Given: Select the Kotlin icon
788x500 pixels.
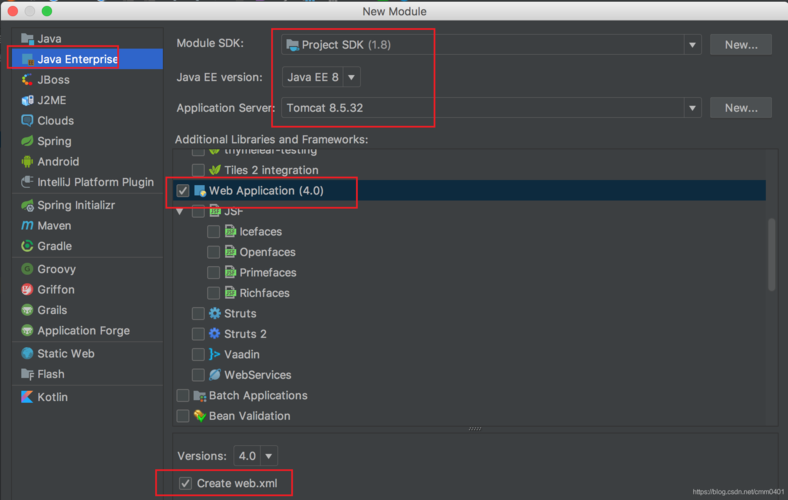Looking at the screenshot, I should [x=28, y=397].
